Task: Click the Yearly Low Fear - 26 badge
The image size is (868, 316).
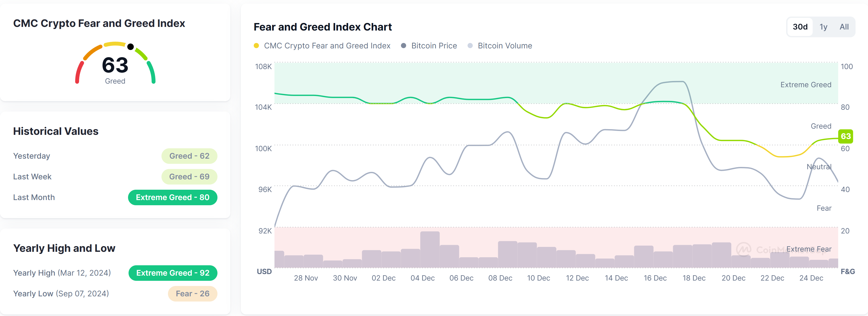Action: pos(192,294)
